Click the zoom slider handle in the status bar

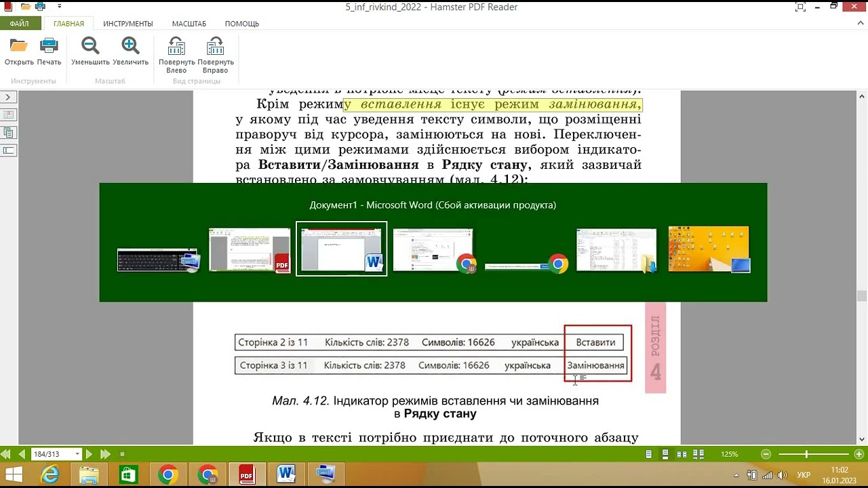(806, 454)
